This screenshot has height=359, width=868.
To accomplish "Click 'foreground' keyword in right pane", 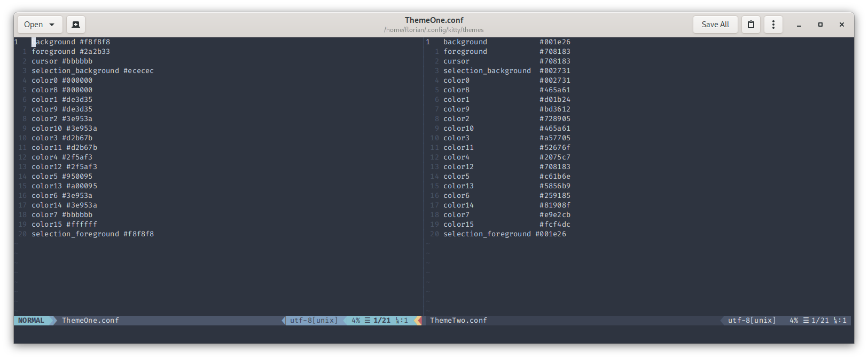I will click(465, 52).
